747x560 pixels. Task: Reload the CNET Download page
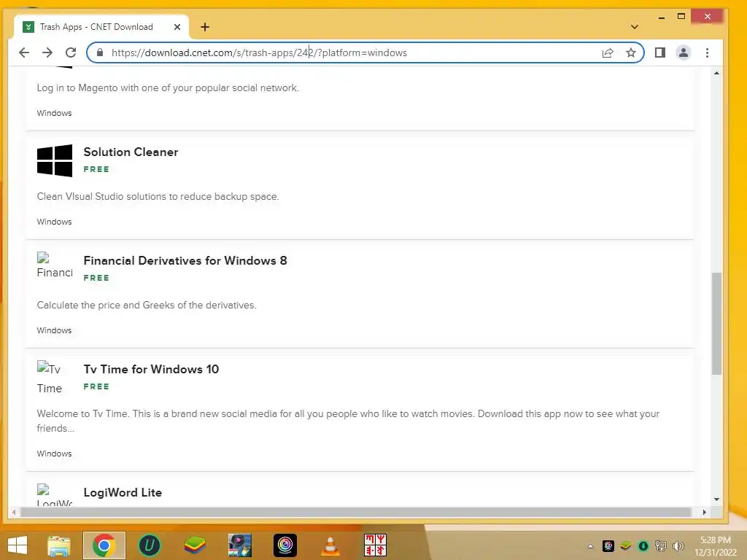(71, 52)
